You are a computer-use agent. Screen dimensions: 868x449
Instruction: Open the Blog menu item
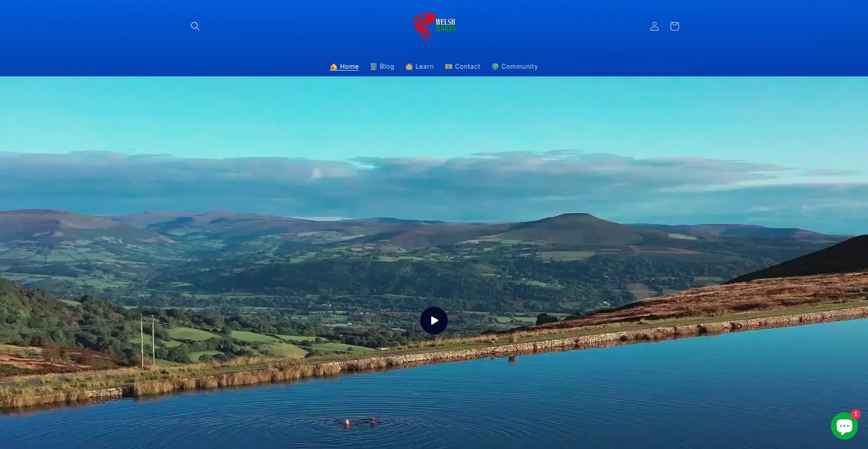[x=387, y=66]
